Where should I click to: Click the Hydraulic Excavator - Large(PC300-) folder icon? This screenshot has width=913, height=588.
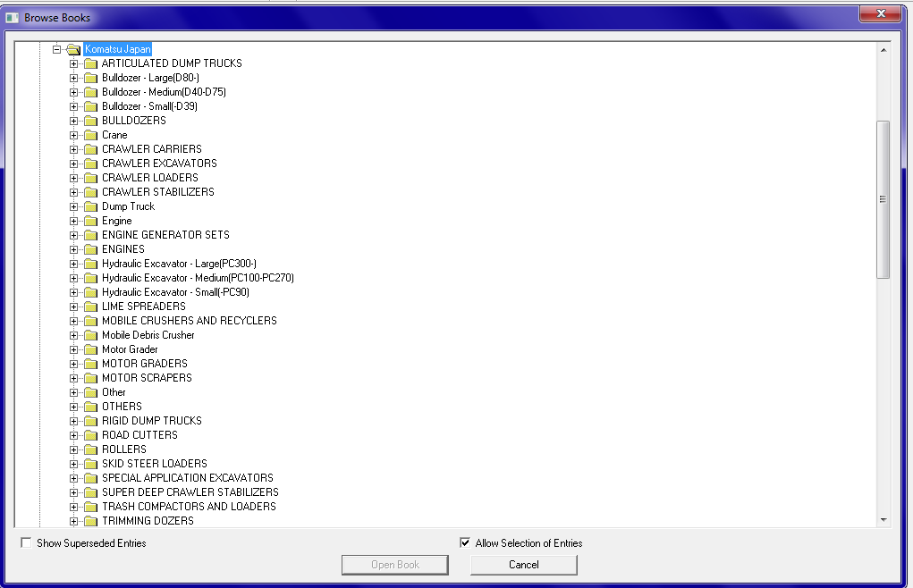(x=90, y=264)
